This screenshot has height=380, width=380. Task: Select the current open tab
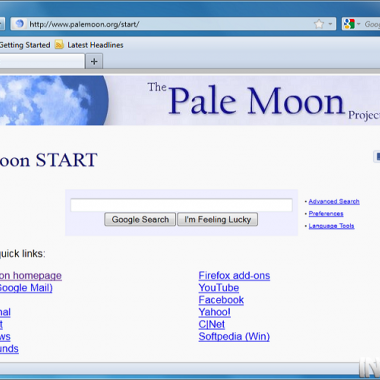42,61
